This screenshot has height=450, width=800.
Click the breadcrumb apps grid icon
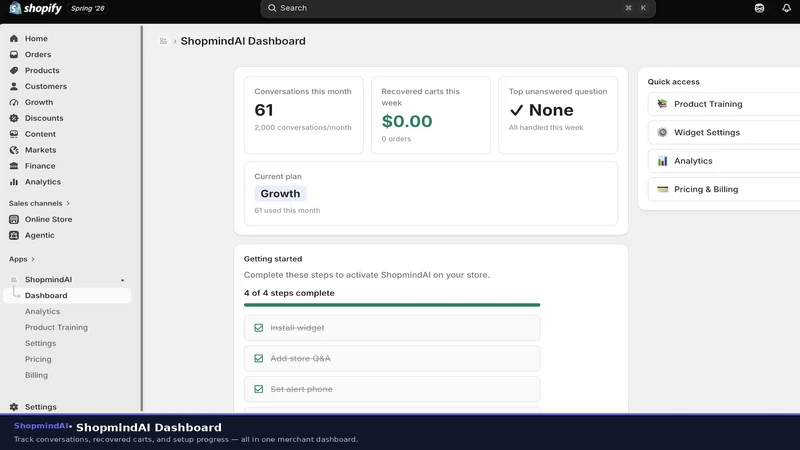coord(163,41)
